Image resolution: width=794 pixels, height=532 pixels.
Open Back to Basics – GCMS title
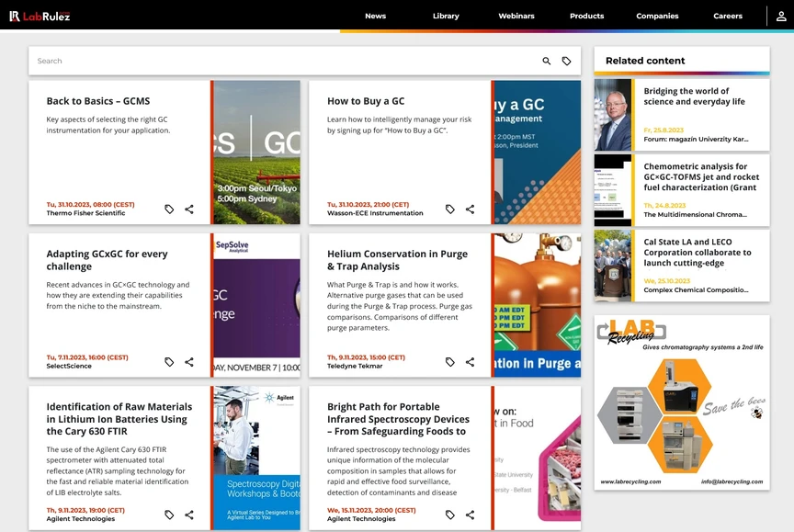tap(98, 101)
